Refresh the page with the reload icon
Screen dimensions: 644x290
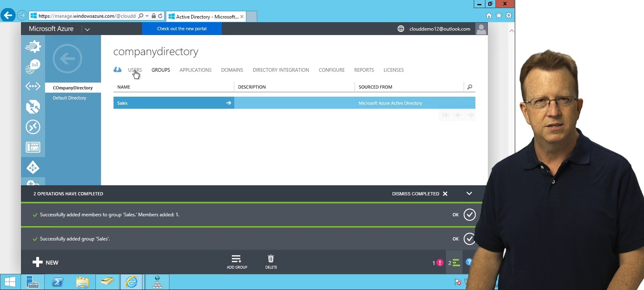click(160, 16)
